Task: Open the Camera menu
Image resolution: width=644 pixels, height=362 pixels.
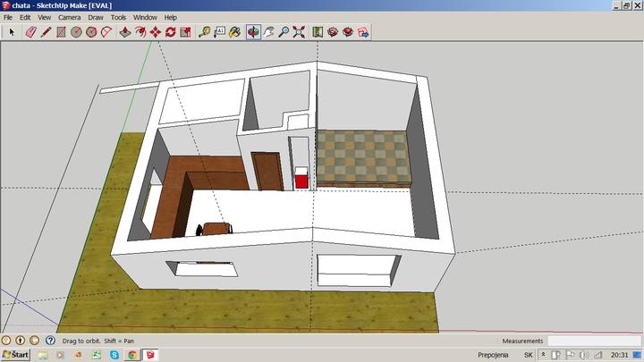Action: point(69,17)
